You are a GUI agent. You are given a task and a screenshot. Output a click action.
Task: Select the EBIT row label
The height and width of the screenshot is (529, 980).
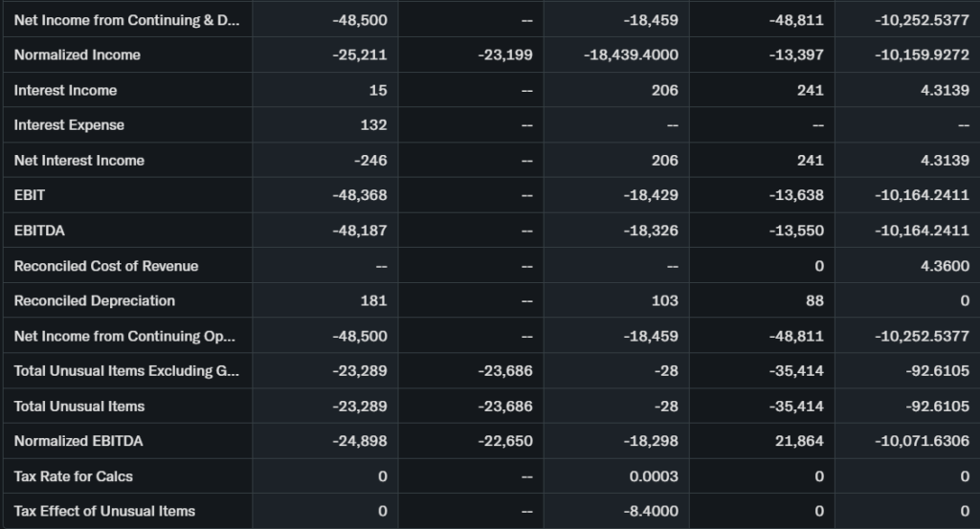coord(30,195)
